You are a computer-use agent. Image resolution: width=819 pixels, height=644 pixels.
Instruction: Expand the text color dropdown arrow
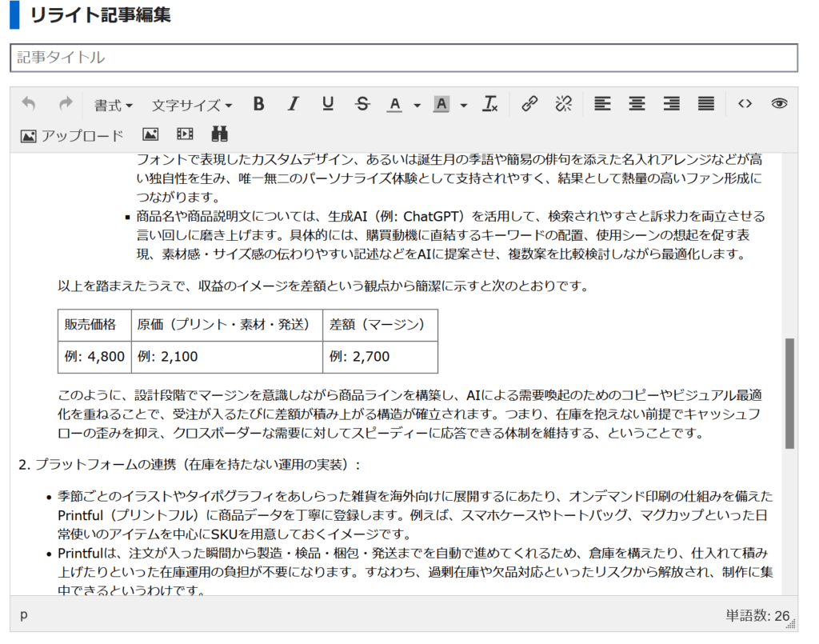click(417, 105)
